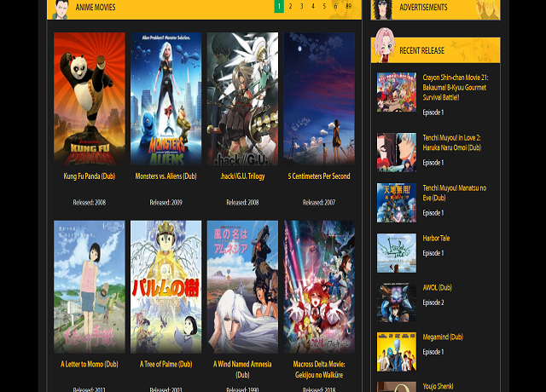Click the A Letter to Momo (Dub) title
Viewport: 546px width, 392px height.
click(90, 364)
